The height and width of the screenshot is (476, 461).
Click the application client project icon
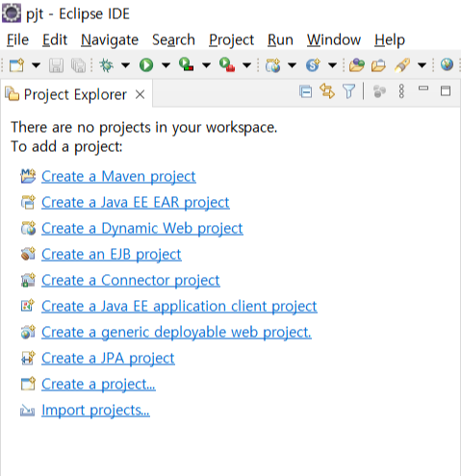(x=28, y=306)
